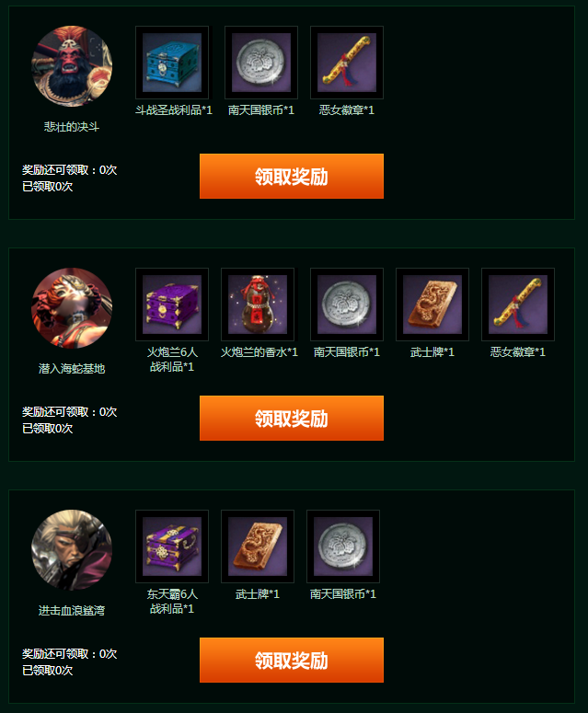This screenshot has height=713, width=588.
Task: Click the 悲壮的决斗 dungeon name label
Action: click(x=72, y=126)
